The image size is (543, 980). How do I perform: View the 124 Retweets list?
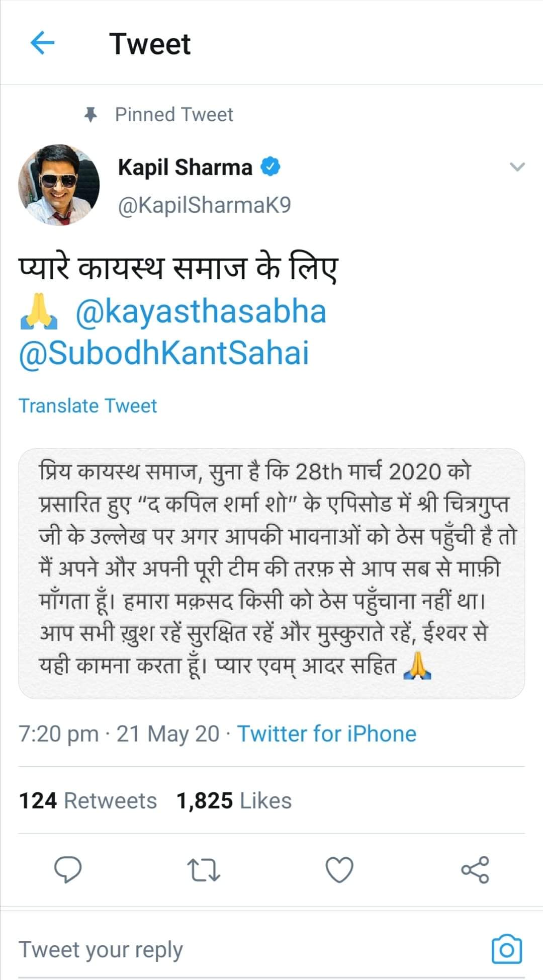[88, 801]
